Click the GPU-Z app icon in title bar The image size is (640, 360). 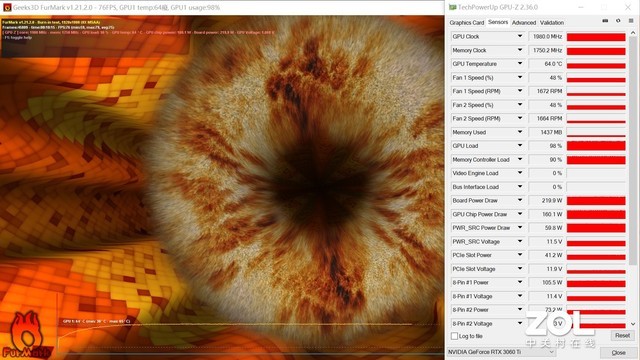[452, 7]
